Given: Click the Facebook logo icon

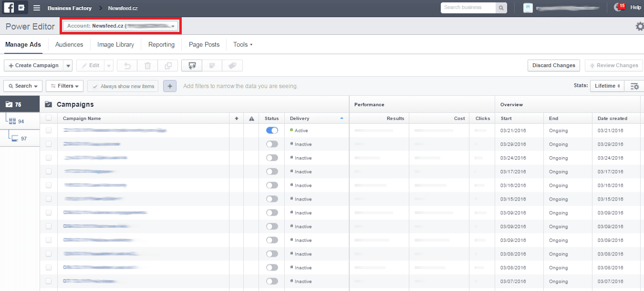Looking at the screenshot, I should (x=9, y=8).
